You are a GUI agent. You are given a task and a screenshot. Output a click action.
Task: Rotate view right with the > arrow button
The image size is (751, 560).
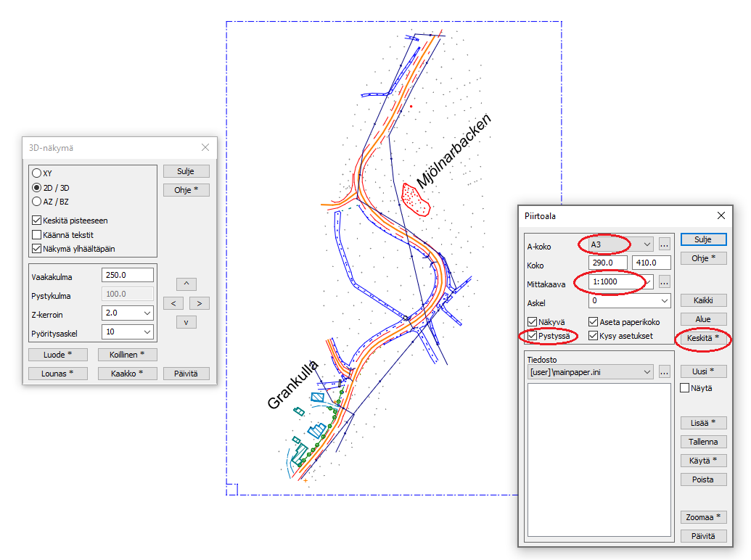pos(200,302)
